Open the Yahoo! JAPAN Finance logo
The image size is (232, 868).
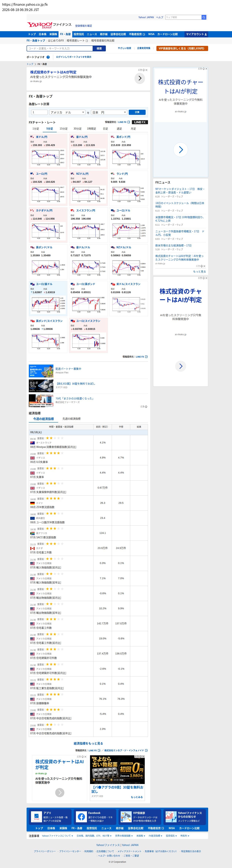pyautogui.click(x=49, y=25)
